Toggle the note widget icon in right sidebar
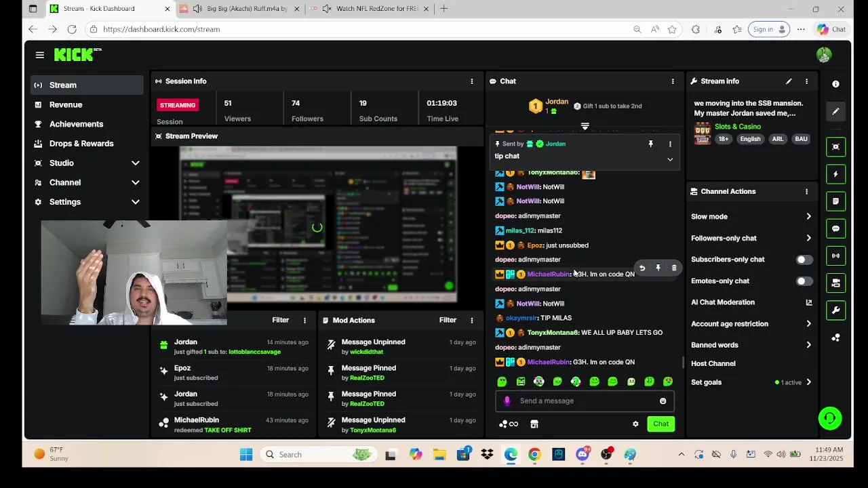Viewport: 868px width, 488px height. click(835, 201)
